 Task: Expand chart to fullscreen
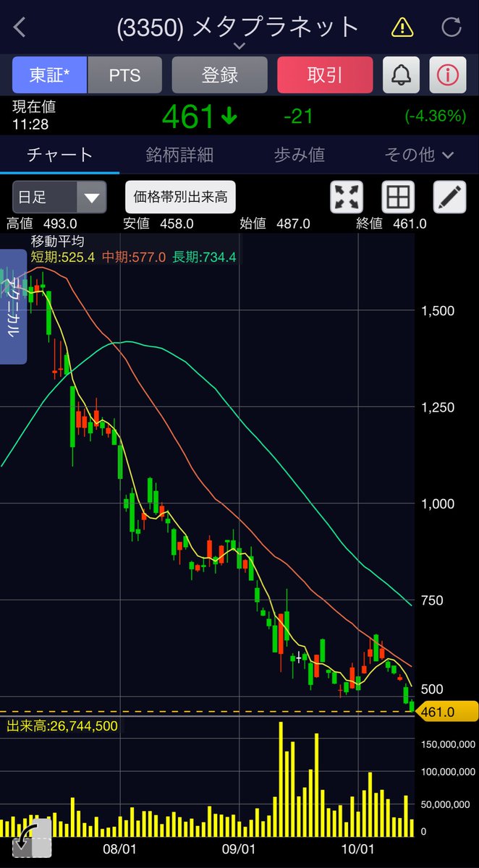coord(347,197)
